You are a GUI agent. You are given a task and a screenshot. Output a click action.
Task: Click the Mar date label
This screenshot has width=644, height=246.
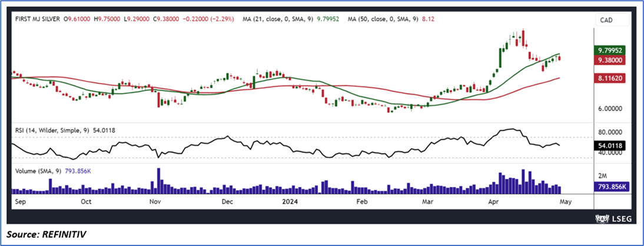428,202
